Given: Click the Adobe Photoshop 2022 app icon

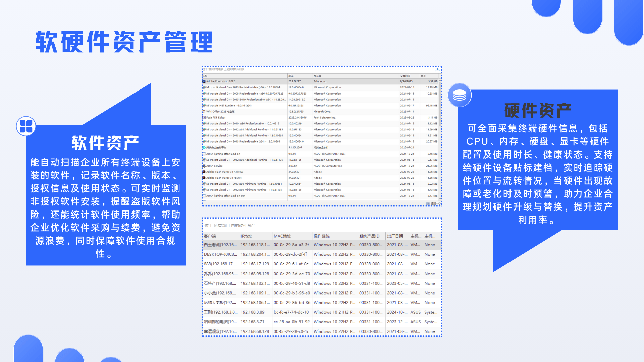Looking at the screenshot, I should point(204,81).
